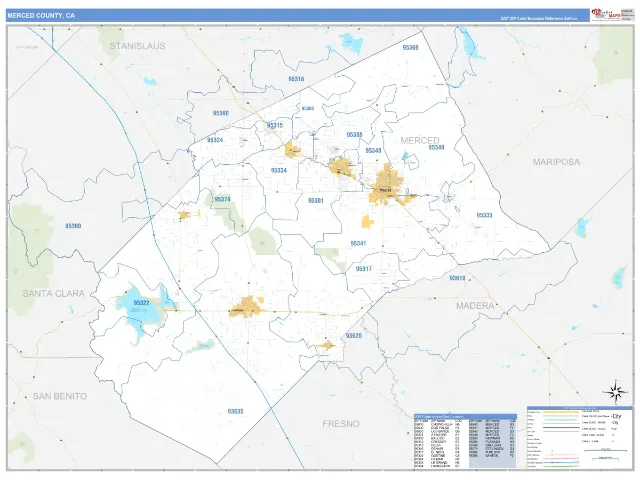640x480 pixels.
Task: Click ZIP code label 93635
Action: [x=236, y=411]
